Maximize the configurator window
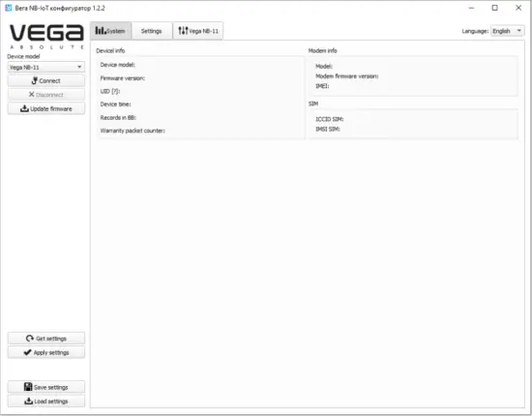 pyautogui.click(x=494, y=8)
